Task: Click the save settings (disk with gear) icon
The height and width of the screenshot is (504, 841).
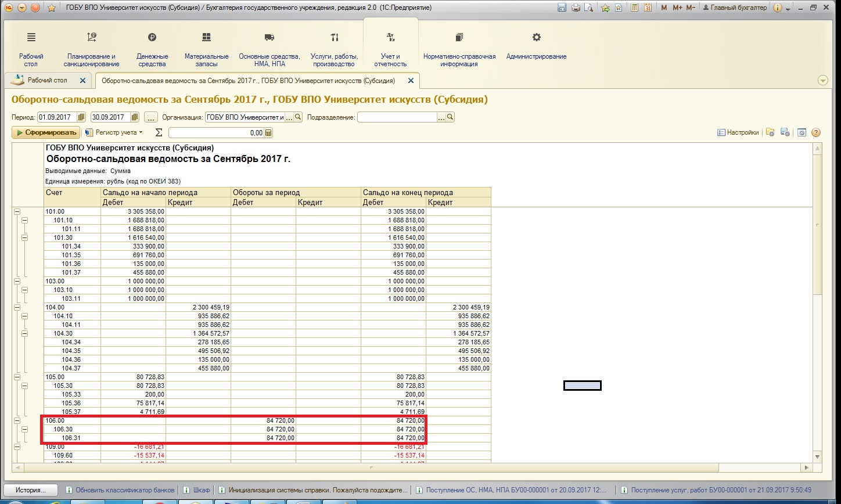Action: [784, 132]
